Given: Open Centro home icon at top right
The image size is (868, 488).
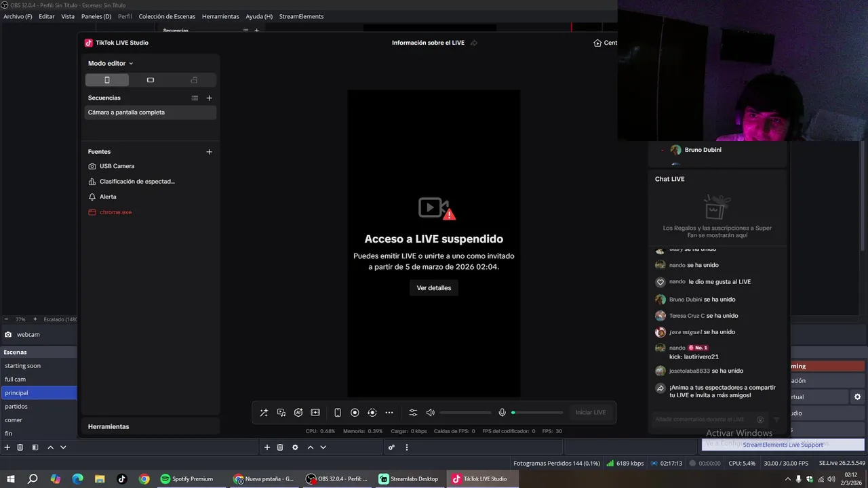Looking at the screenshot, I should click(597, 43).
